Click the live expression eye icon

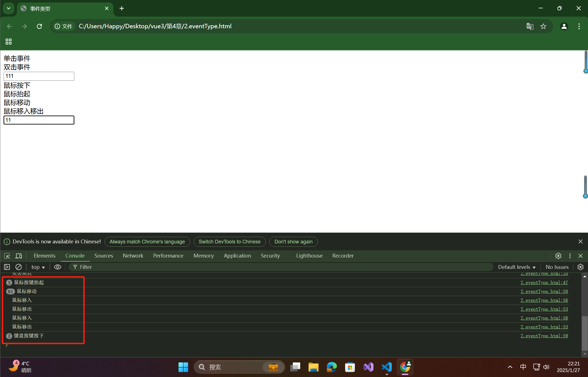point(58,267)
